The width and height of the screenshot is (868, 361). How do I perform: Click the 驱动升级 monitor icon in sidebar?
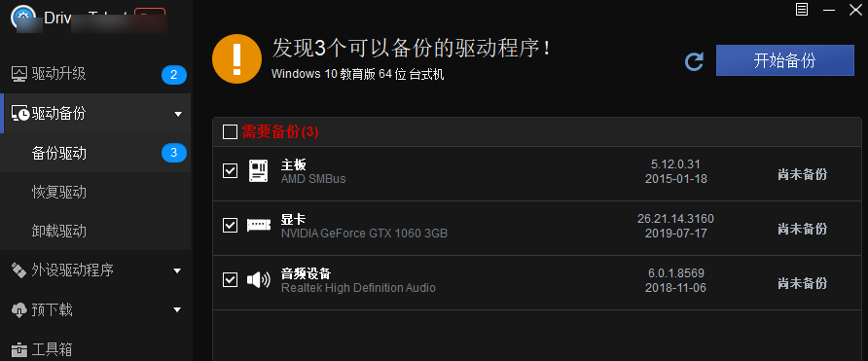(x=18, y=74)
